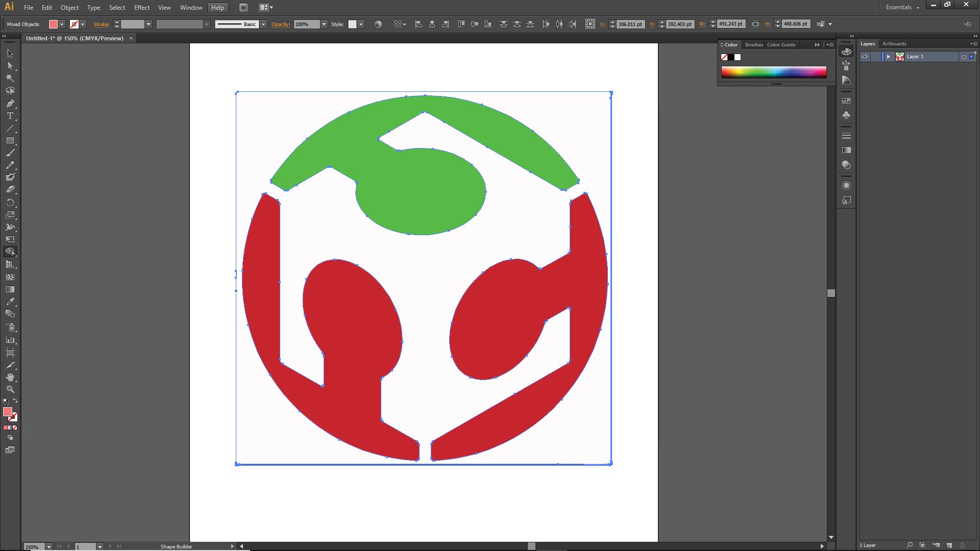Select the Direct Selection tool
980x551 pixels.
coord(10,66)
